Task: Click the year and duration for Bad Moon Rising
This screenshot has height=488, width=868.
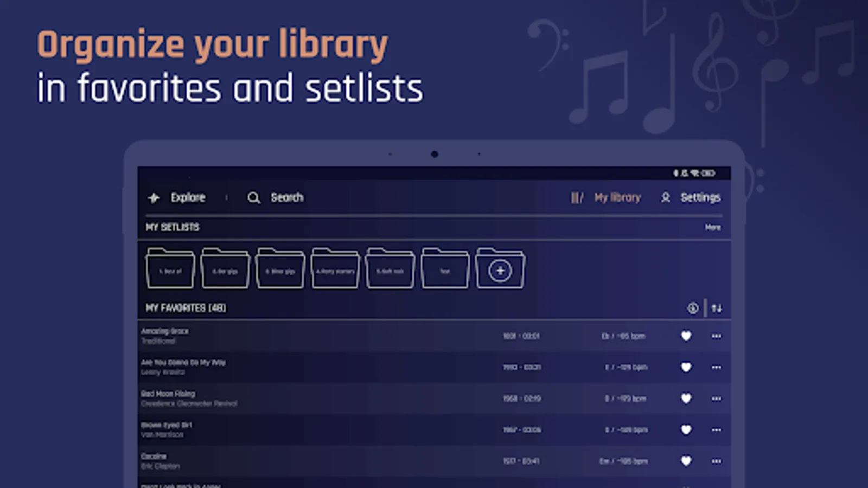Action: coord(522,399)
